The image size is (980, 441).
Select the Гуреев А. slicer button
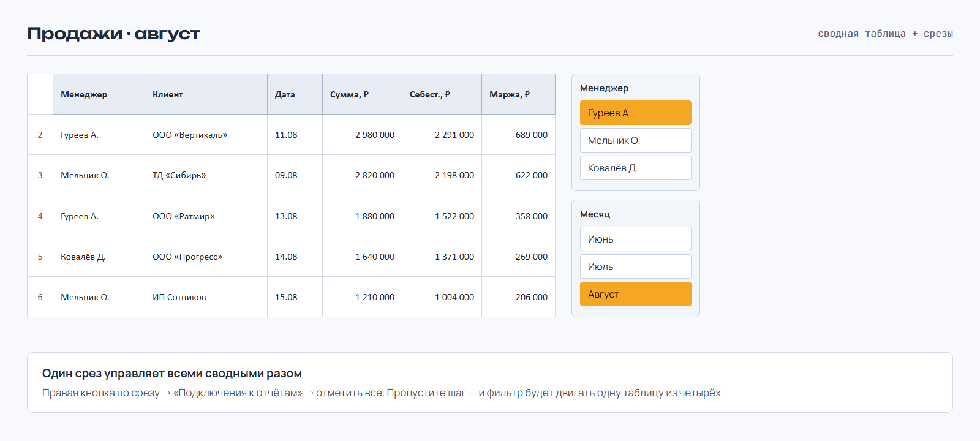coord(635,113)
